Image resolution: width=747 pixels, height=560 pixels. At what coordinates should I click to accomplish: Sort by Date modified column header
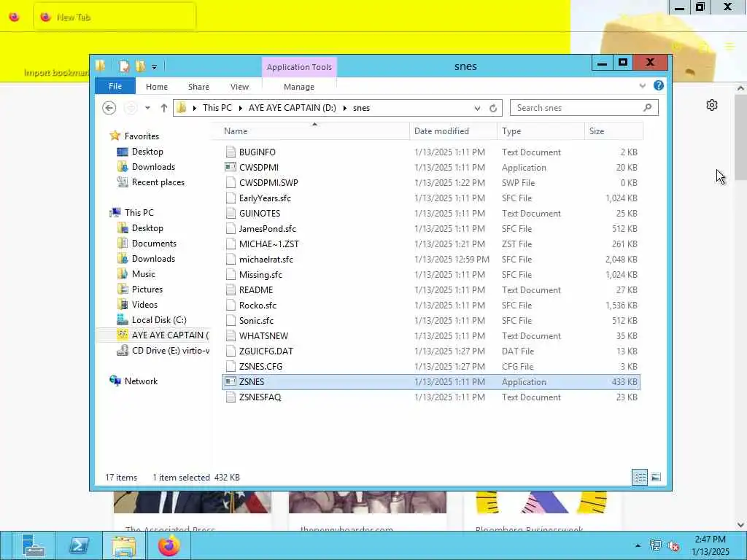tap(452, 131)
